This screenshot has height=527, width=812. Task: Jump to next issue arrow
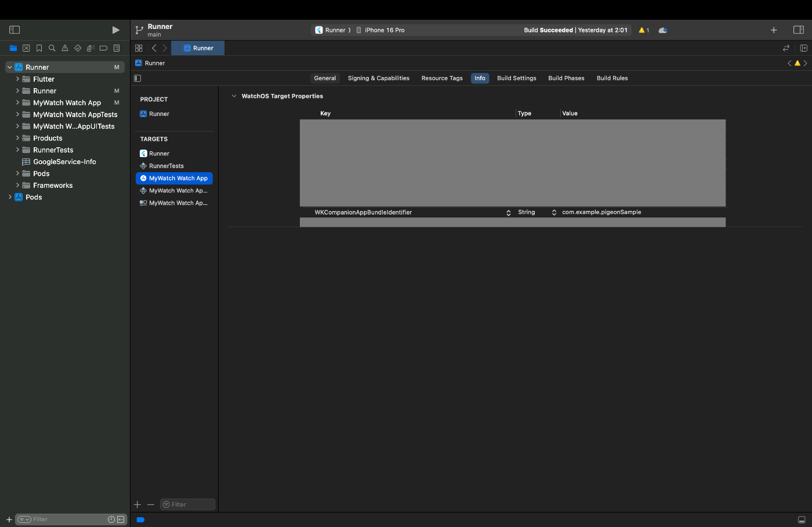pos(805,63)
